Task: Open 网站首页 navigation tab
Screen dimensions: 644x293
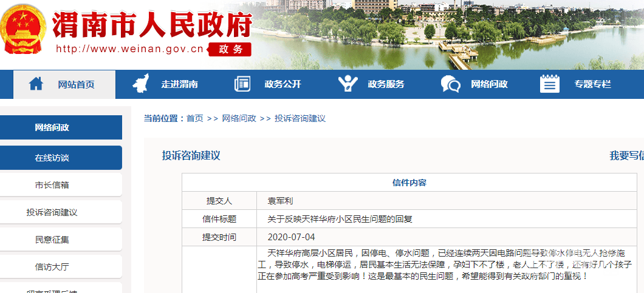Action: pyautogui.click(x=76, y=85)
